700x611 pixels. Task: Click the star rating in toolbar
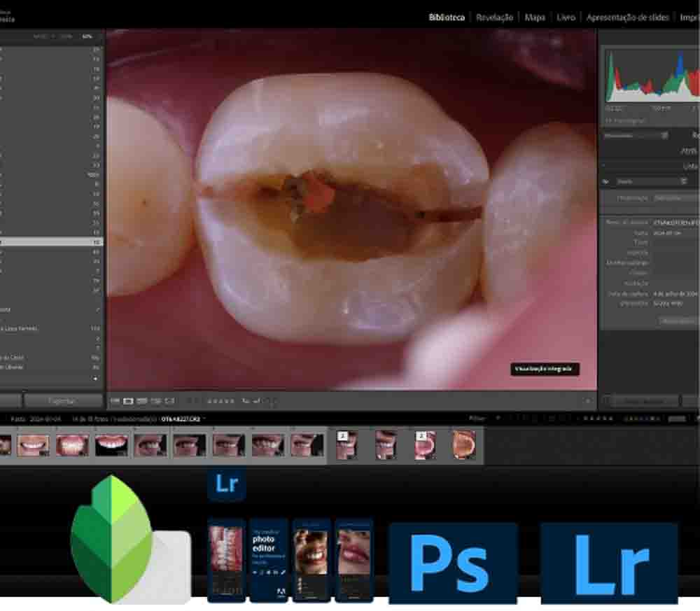[x=220, y=401]
